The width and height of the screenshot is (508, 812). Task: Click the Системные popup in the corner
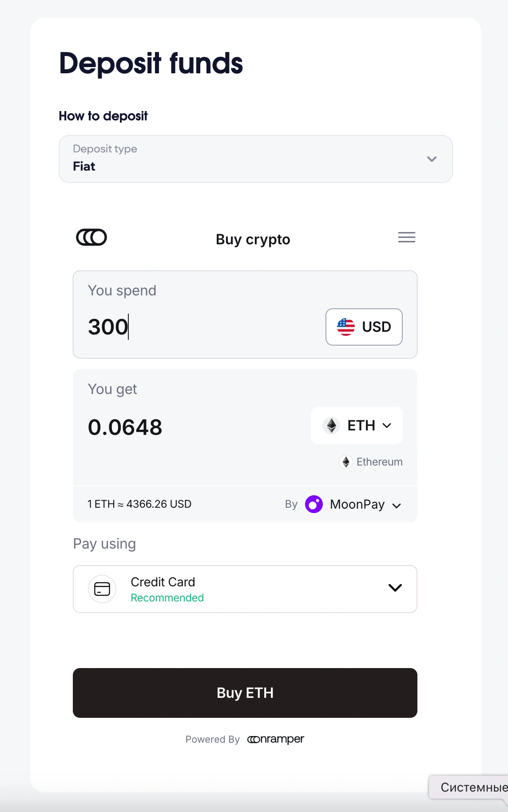(471, 787)
